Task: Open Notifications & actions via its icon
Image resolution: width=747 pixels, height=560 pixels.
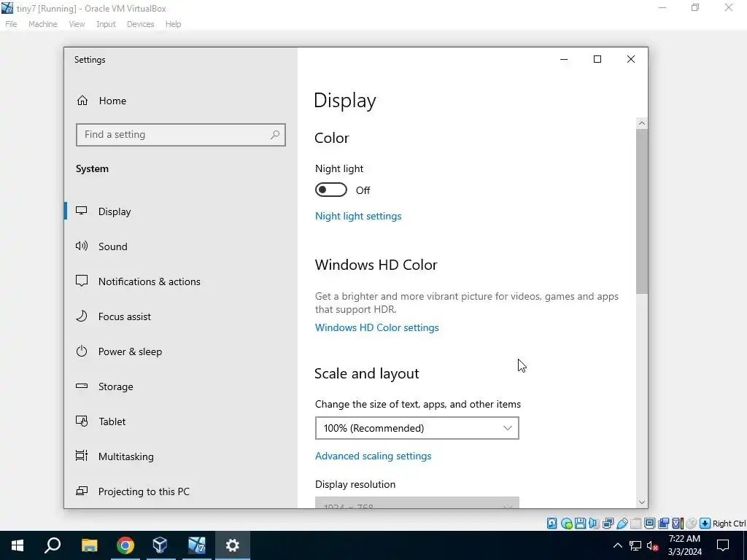Action: pyautogui.click(x=82, y=281)
